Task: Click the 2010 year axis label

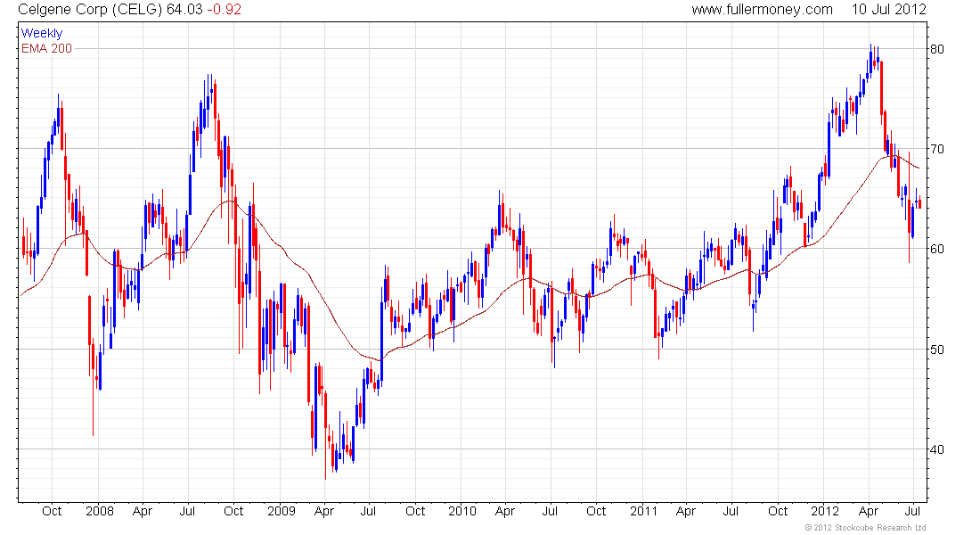Action: coord(462,511)
